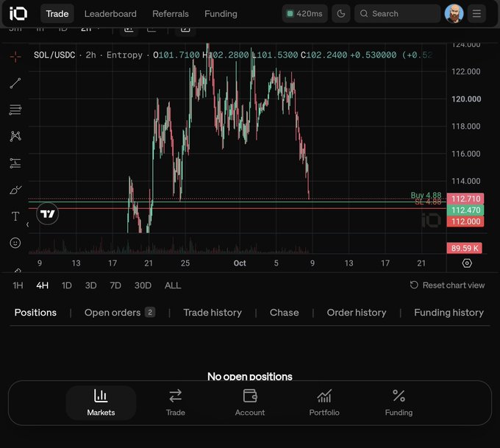The width and height of the screenshot is (500, 448).
Task: Open the emoji icons tool
Action: (x=15, y=243)
